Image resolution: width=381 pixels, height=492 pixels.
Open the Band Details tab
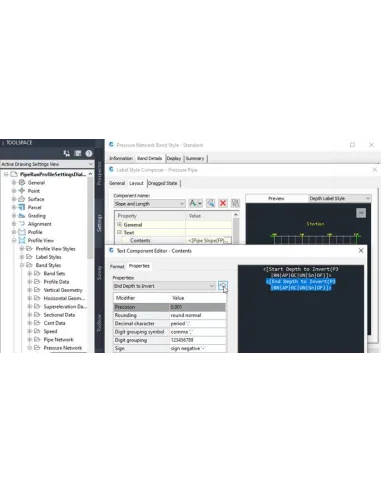pos(149,158)
